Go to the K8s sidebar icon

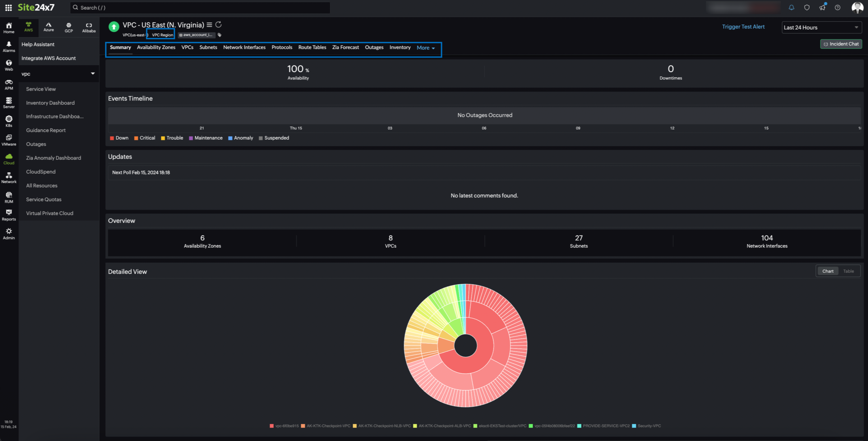[9, 121]
